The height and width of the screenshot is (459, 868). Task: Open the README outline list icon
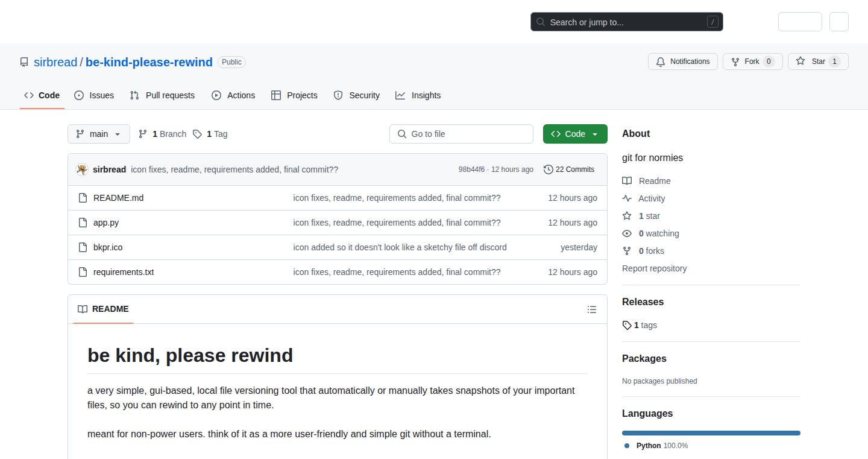[592, 309]
